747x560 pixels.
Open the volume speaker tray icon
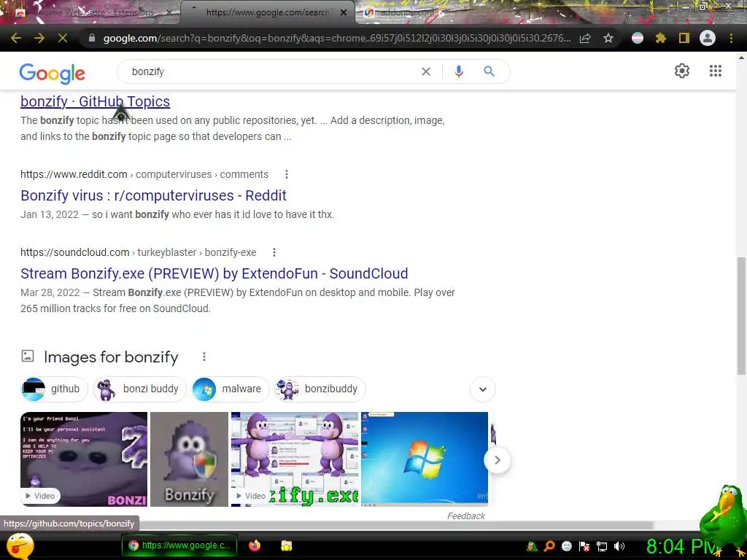point(619,546)
